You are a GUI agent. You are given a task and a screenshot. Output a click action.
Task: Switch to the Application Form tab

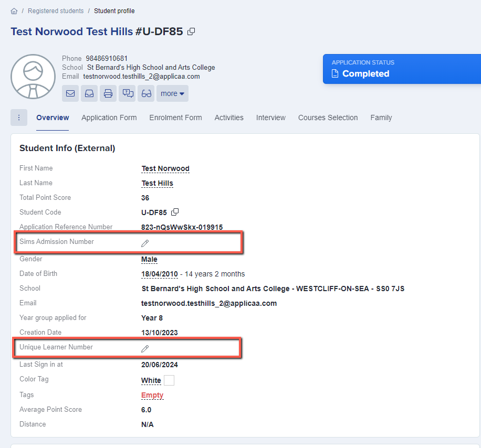point(109,118)
